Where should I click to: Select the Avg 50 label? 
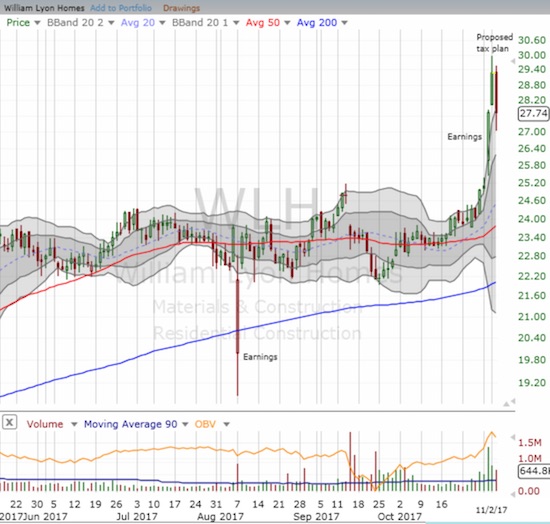263,23
